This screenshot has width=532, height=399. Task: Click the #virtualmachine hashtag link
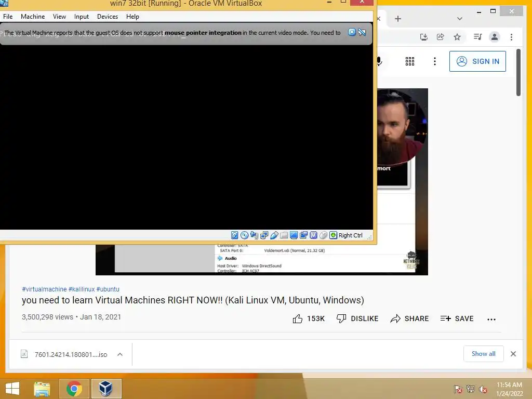(x=44, y=289)
